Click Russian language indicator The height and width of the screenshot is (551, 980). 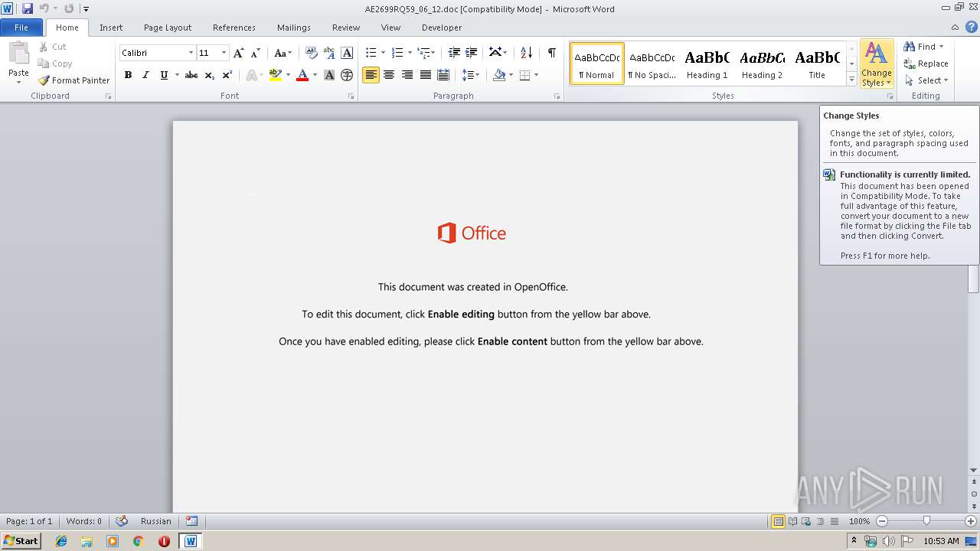(156, 521)
